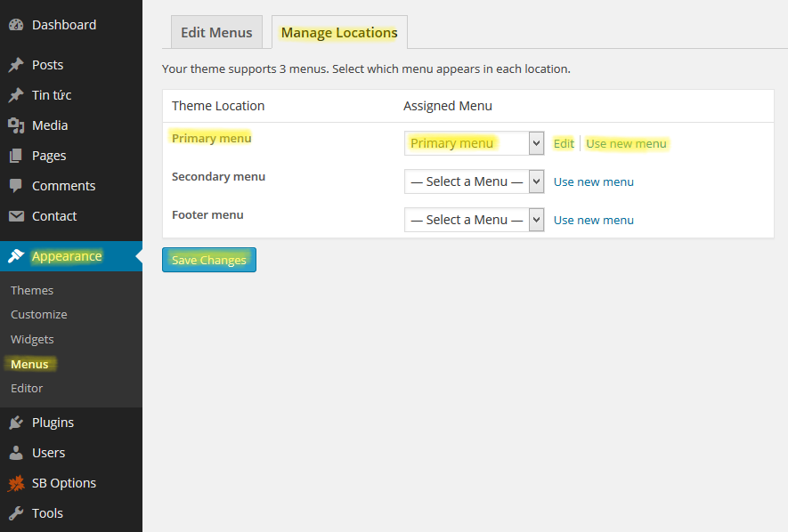
Task: Open the Secondary menu location dropdown
Action: [474, 181]
